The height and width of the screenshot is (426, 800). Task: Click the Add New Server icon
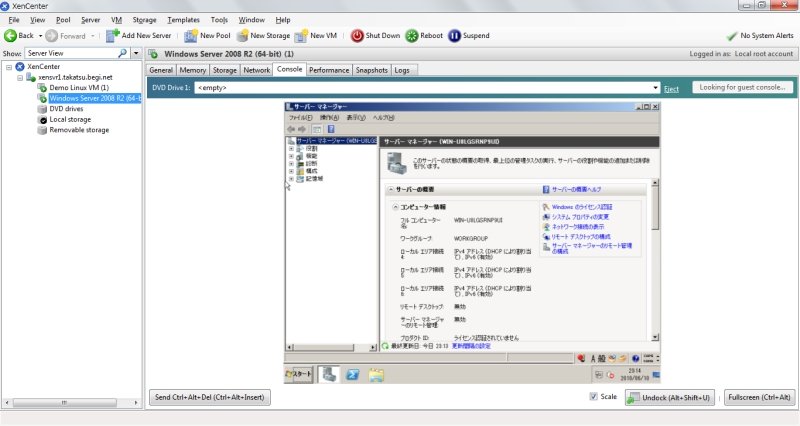112,36
